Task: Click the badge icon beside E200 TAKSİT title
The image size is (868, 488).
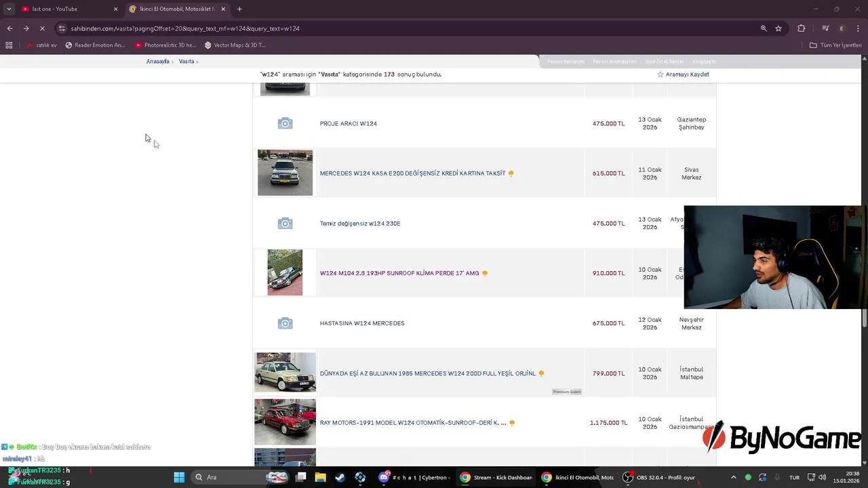Action: click(511, 174)
